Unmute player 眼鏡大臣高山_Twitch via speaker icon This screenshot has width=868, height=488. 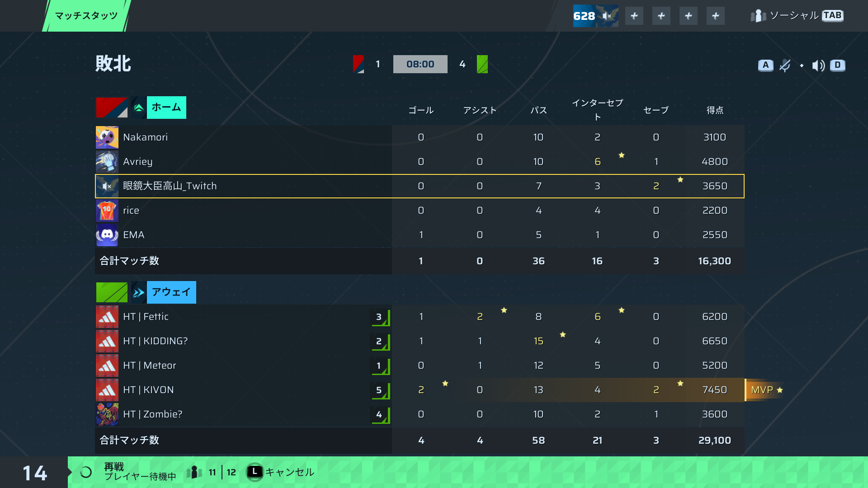coord(107,186)
